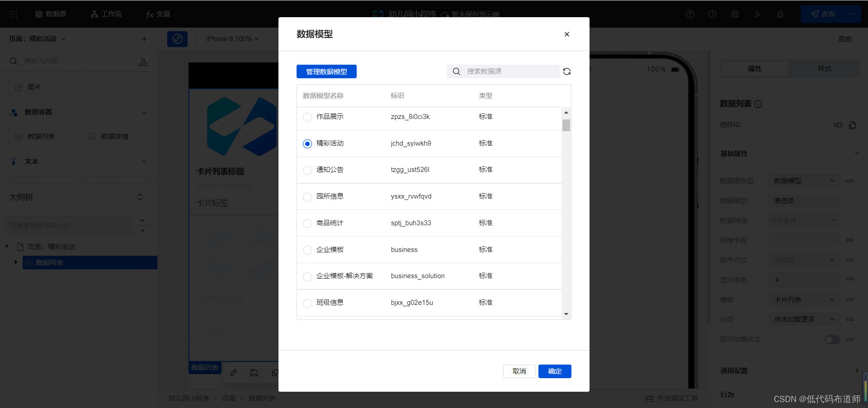The width and height of the screenshot is (868, 408).
Task: Open the page selector 页面: 精彩活动 dropdown
Action: click(x=38, y=39)
